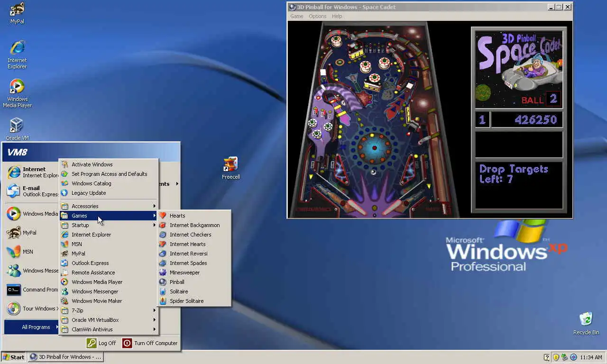Launch Internet Explorer from All Programs list
607x364 pixels.
coord(109,235)
